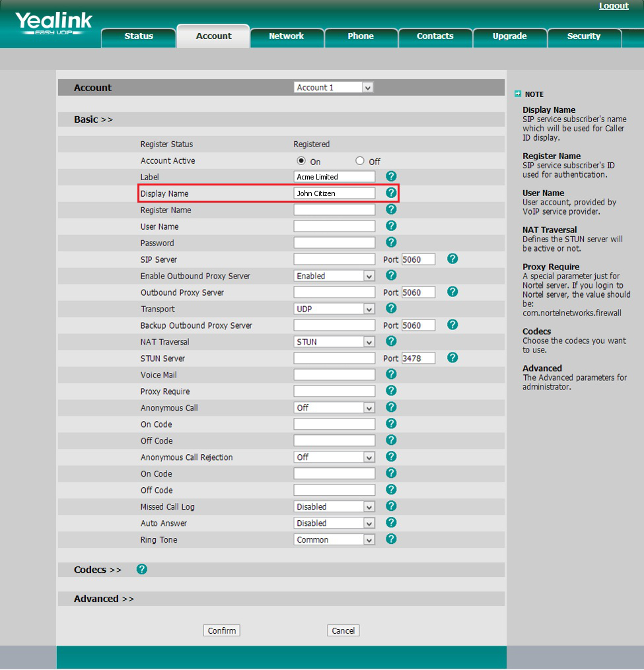Click into the User Name input field
The height and width of the screenshot is (670, 644).
[x=334, y=226]
